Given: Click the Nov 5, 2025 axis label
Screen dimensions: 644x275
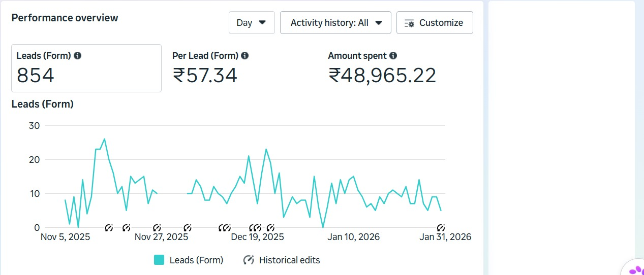Looking at the screenshot, I should pyautogui.click(x=65, y=237).
